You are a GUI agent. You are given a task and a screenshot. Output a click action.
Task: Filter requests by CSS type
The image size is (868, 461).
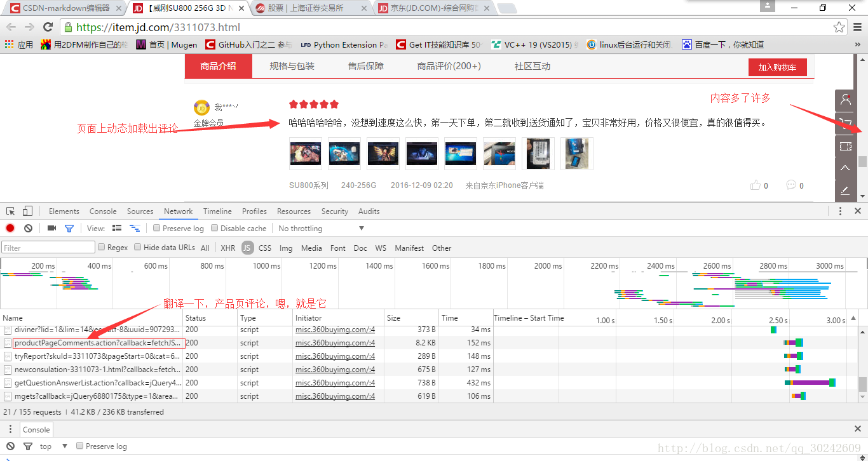[265, 248]
